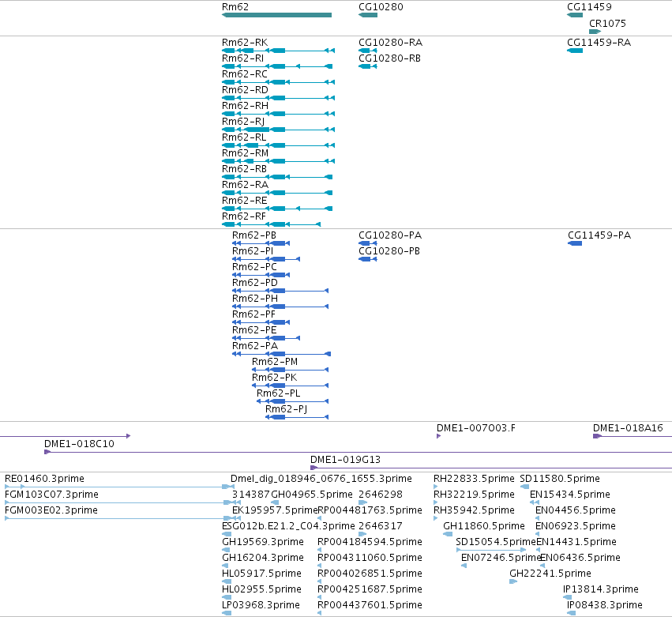Select the Rm62-PK protein label
672x617 pixels.
[274, 378]
